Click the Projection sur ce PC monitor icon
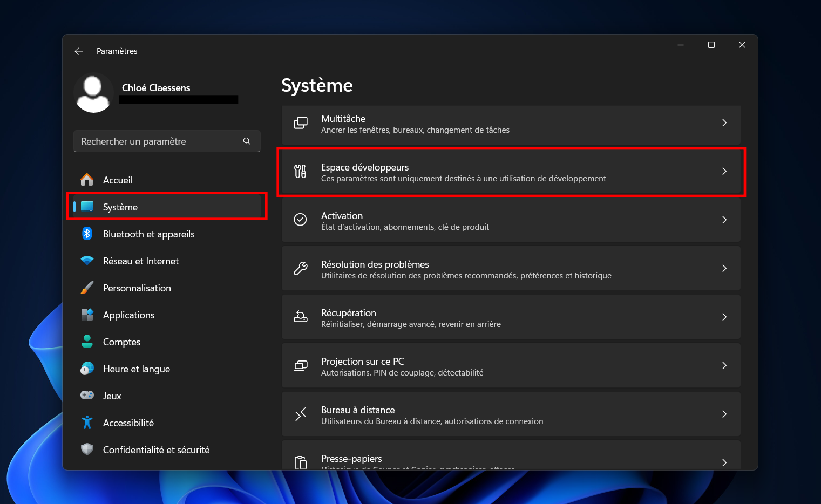Screen dimensions: 821x504 point(300,365)
